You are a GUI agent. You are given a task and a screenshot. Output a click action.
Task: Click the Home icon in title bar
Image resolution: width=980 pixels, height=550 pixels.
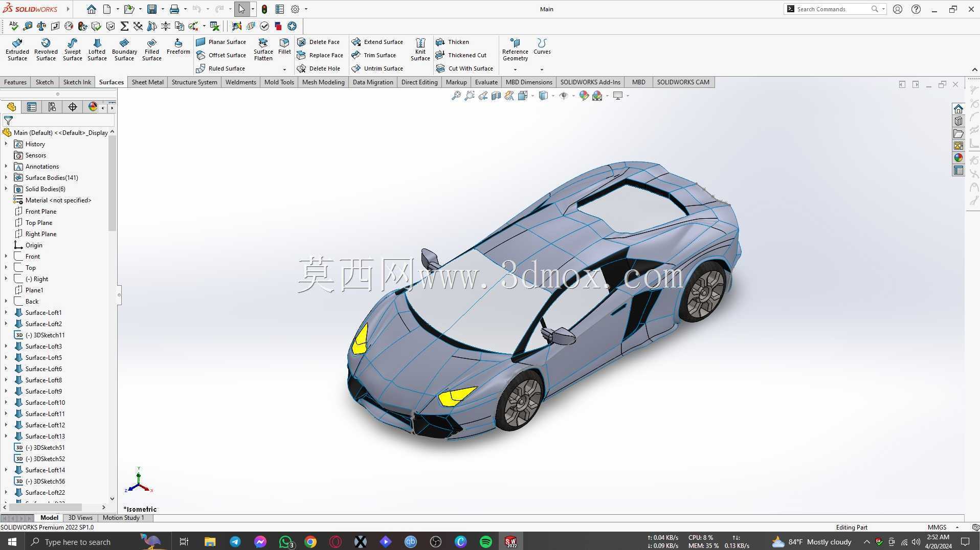coord(91,9)
